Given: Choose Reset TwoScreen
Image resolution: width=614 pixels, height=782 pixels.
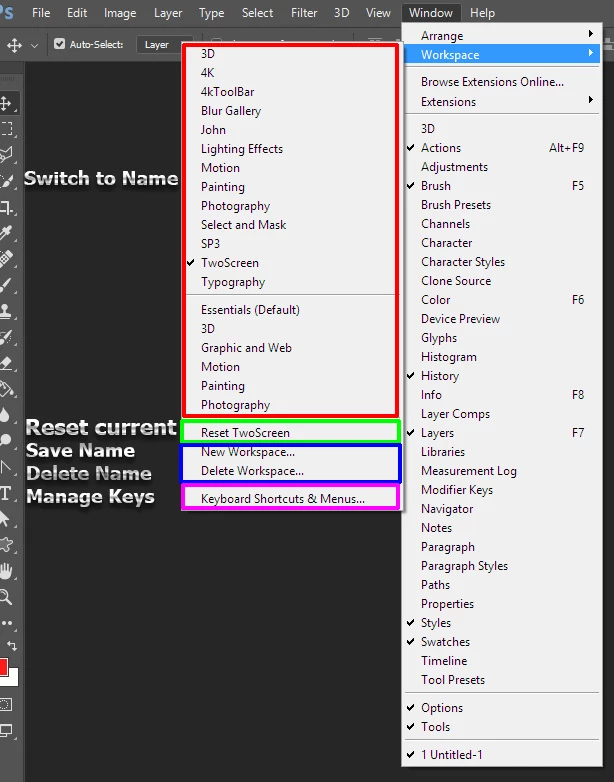Looking at the screenshot, I should (x=291, y=432).
